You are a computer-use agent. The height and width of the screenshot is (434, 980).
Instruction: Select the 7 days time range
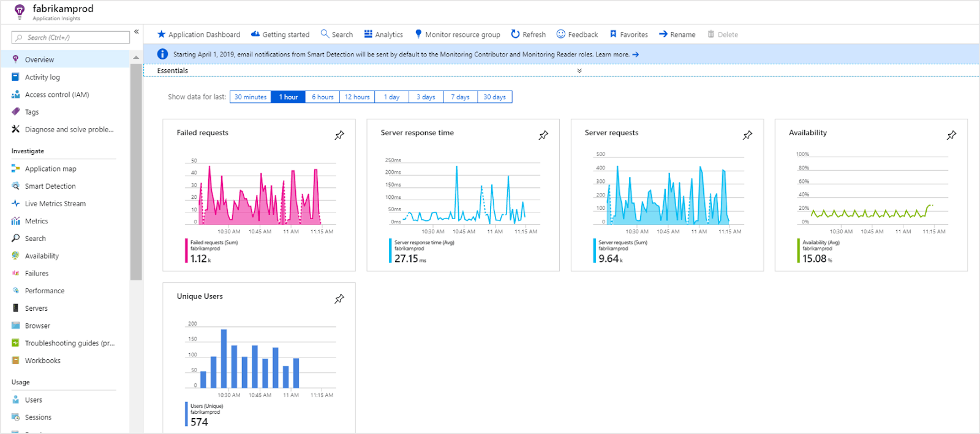460,97
